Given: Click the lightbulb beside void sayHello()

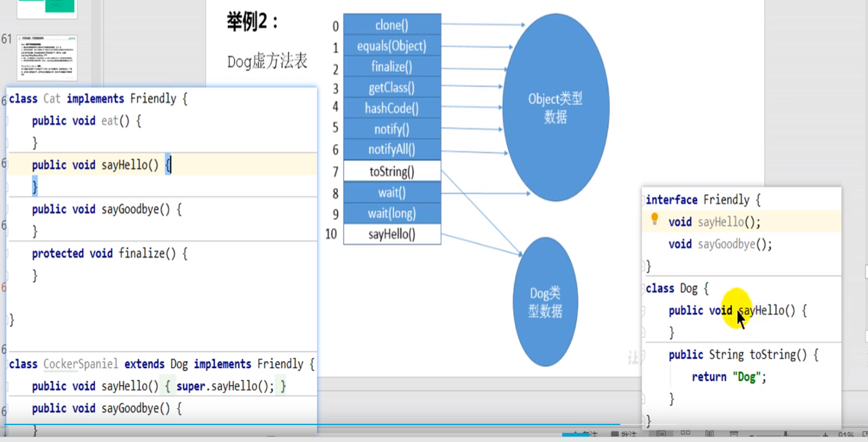Looking at the screenshot, I should point(654,221).
